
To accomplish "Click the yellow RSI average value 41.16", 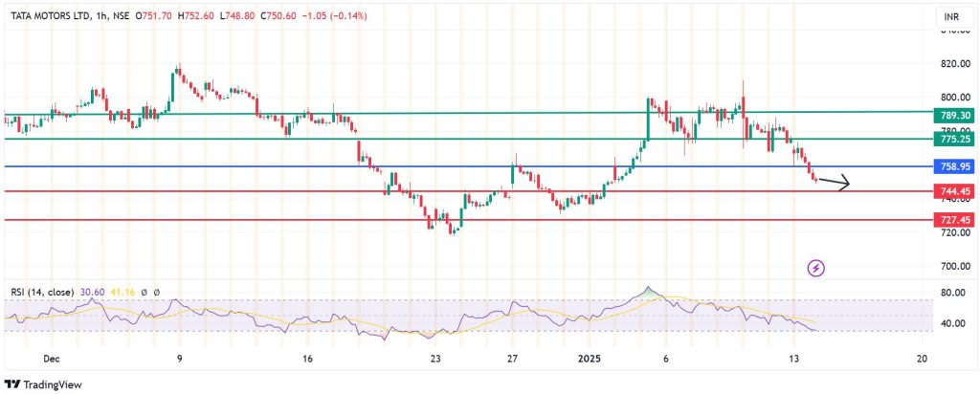I will point(120,292).
